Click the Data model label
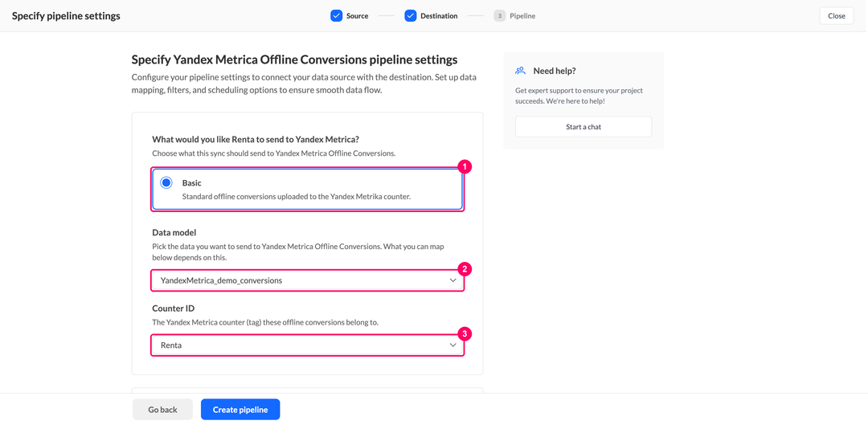This screenshot has width=868, height=425. point(174,232)
